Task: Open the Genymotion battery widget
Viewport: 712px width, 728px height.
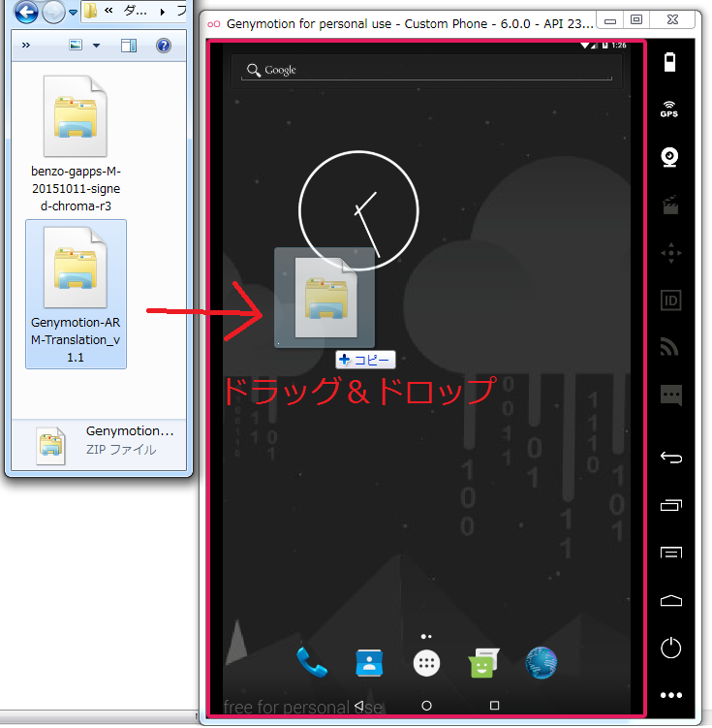Action: point(669,62)
